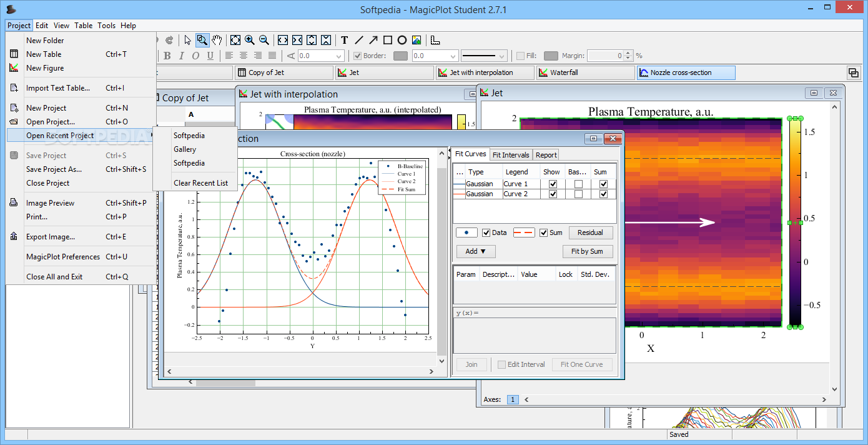Screen dimensions: 868x445
Task: Apply underline text formatting
Action: [x=210, y=56]
